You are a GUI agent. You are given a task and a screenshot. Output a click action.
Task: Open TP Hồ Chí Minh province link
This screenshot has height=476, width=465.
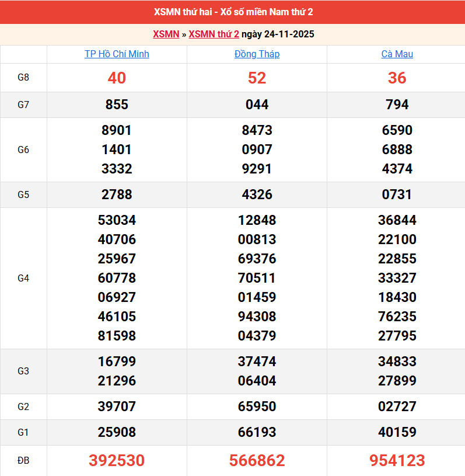[117, 54]
